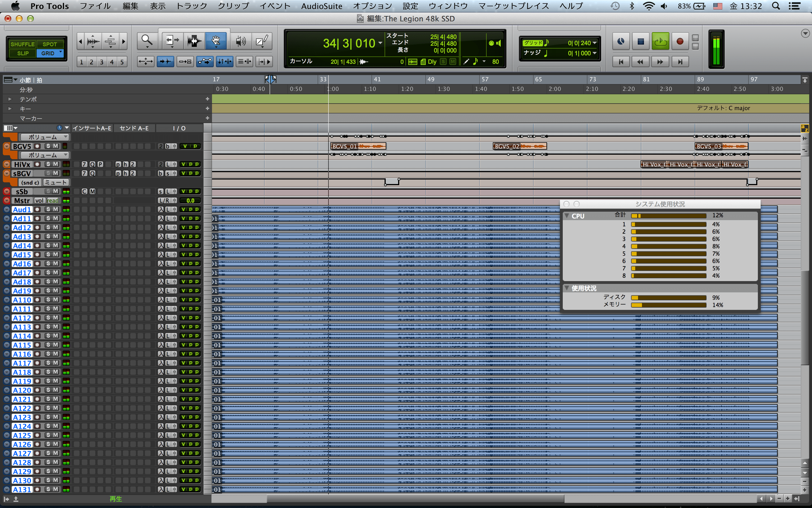
Task: Toggle Tab to Transients button
Action: 166,62
